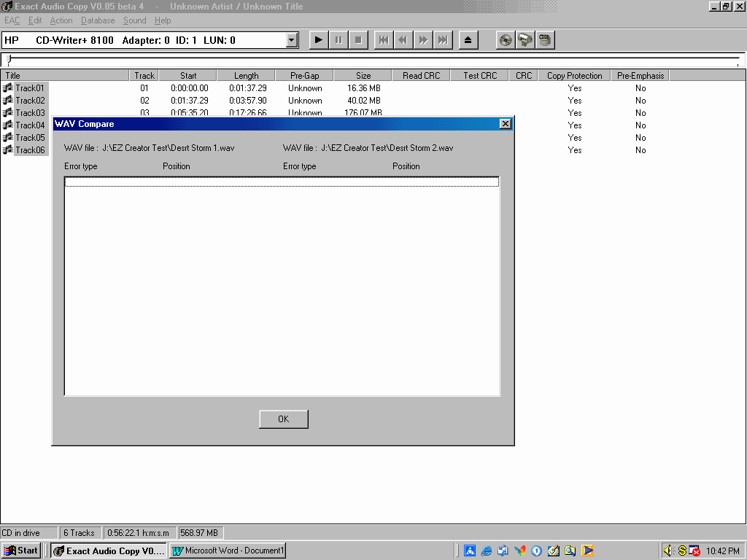Image resolution: width=747 pixels, height=560 pixels.
Task: Click the Size column header
Action: click(363, 75)
